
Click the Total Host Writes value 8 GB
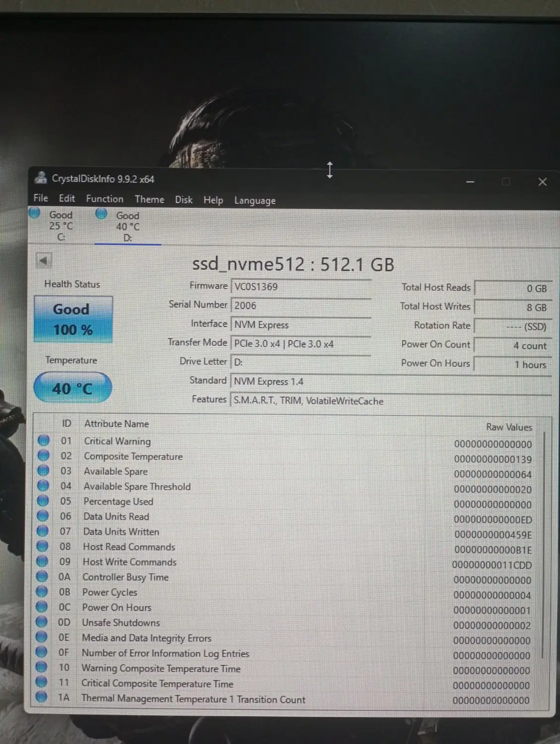[513, 308]
